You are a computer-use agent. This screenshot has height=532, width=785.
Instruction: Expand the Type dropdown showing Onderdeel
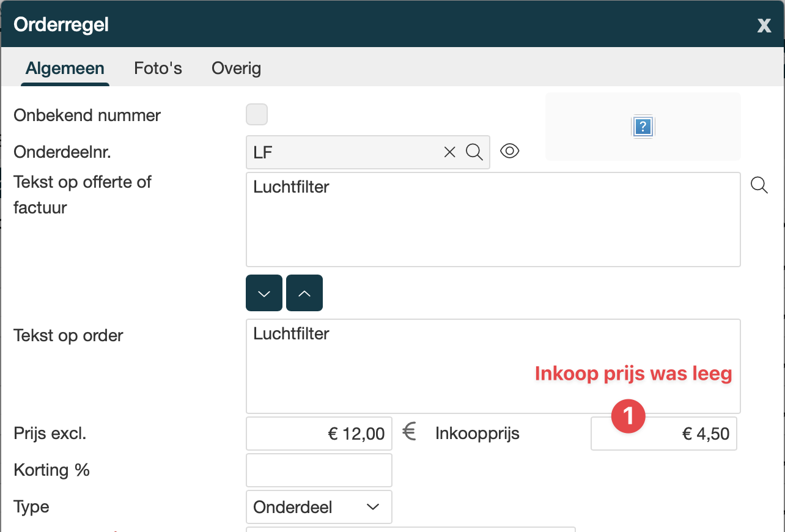pyautogui.click(x=319, y=507)
